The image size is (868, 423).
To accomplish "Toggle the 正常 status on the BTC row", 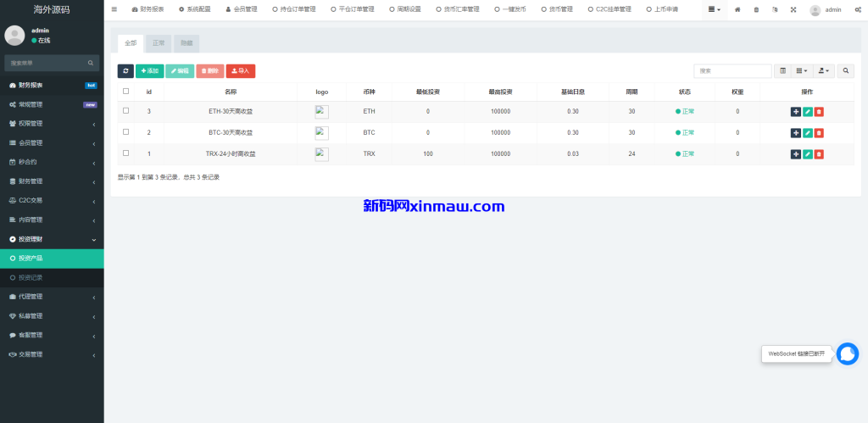I will tap(685, 133).
